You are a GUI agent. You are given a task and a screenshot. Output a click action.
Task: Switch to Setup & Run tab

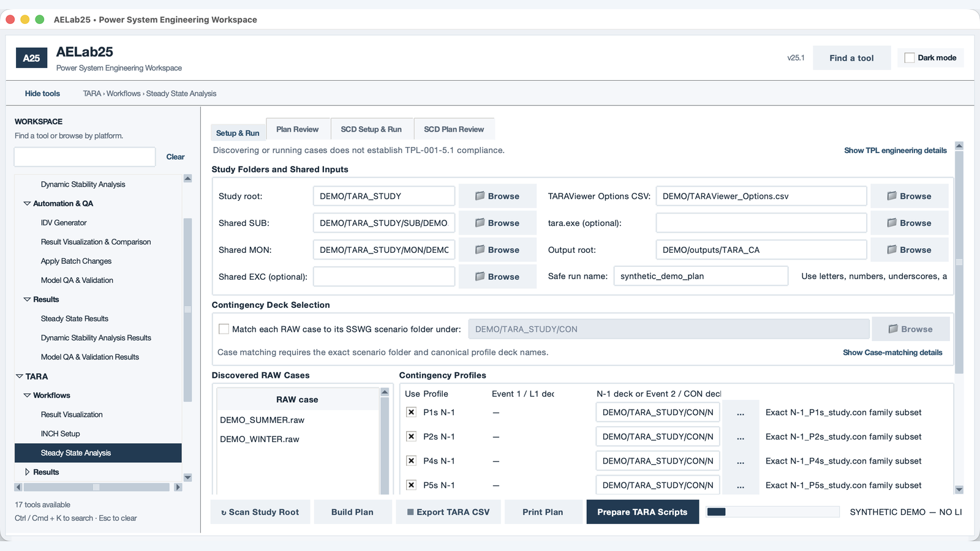pyautogui.click(x=238, y=133)
